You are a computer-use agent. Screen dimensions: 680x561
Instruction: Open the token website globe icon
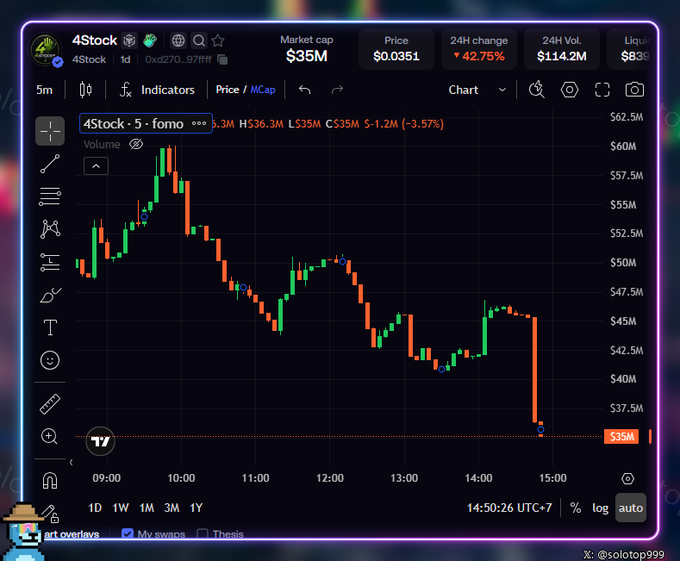(x=178, y=41)
